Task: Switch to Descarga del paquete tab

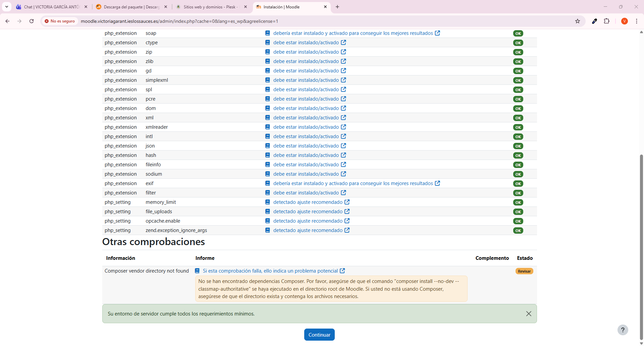Action: (x=131, y=7)
